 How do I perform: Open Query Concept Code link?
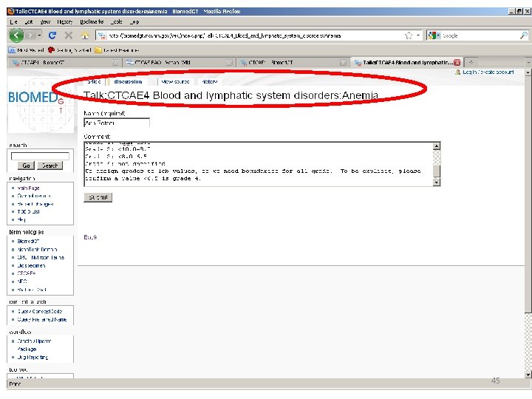40,311
